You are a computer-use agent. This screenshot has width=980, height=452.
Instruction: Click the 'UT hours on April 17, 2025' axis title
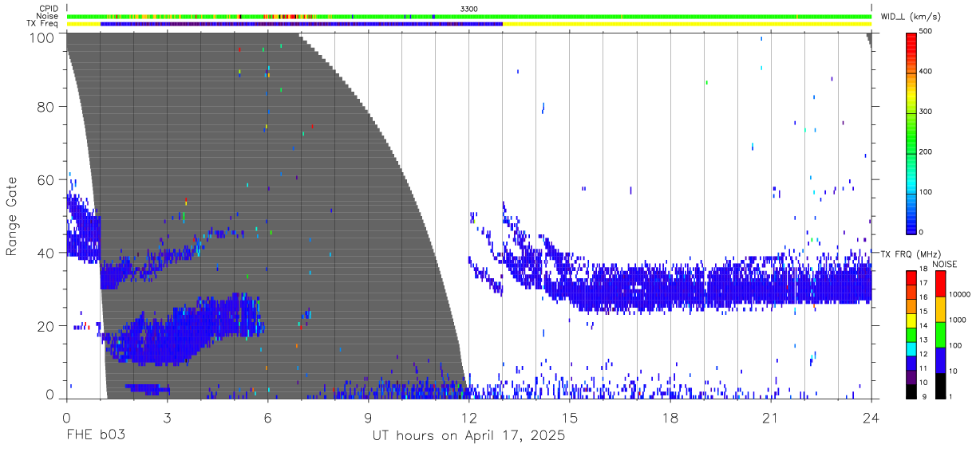tap(468, 436)
